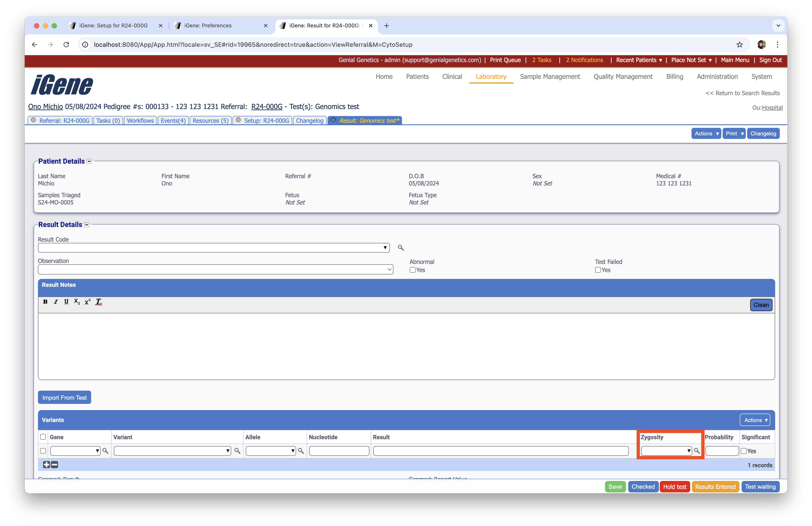This screenshot has height=526, width=812.
Task: Click the Import From Test button
Action: (x=64, y=397)
